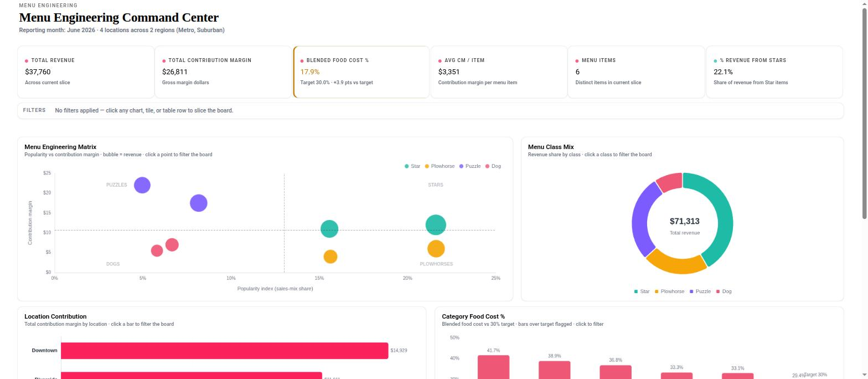Toggle Dog in the donut legend
Viewport: 868px width, 379px height.
pos(724,291)
